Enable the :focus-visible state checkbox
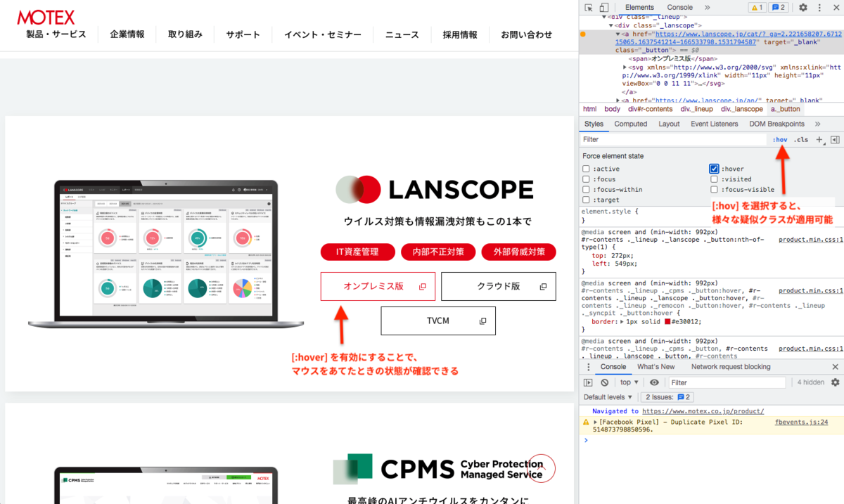Screen dimensions: 844x504 [715, 190]
